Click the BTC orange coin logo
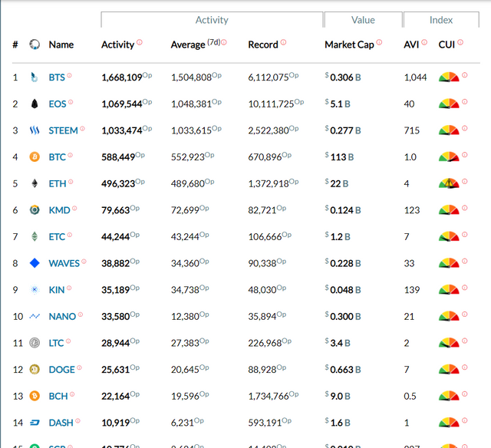The width and height of the screenshot is (491, 448). 35,156
